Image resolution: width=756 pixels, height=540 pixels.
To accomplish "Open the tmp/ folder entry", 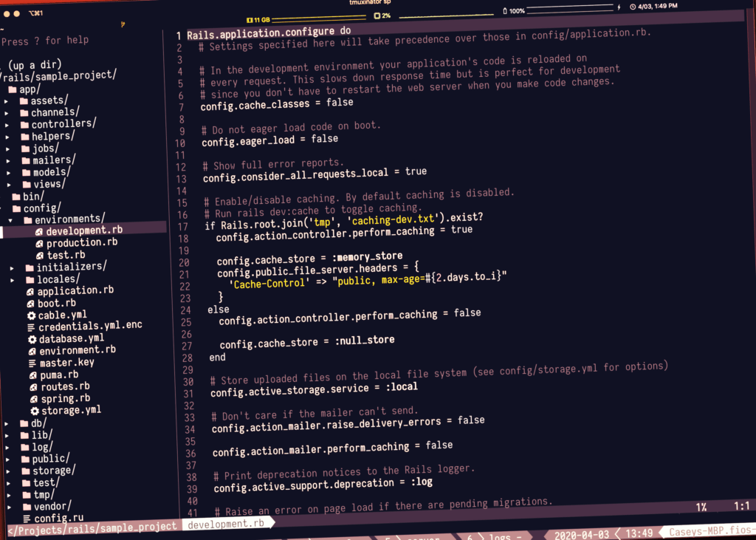I will (44, 495).
